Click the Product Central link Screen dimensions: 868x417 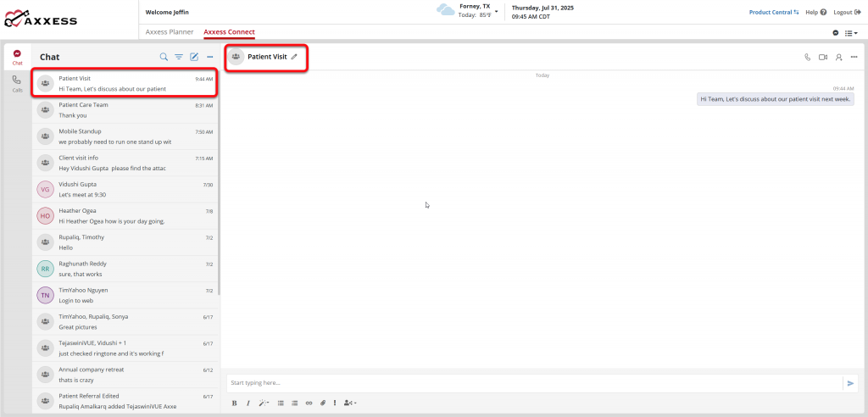773,12
